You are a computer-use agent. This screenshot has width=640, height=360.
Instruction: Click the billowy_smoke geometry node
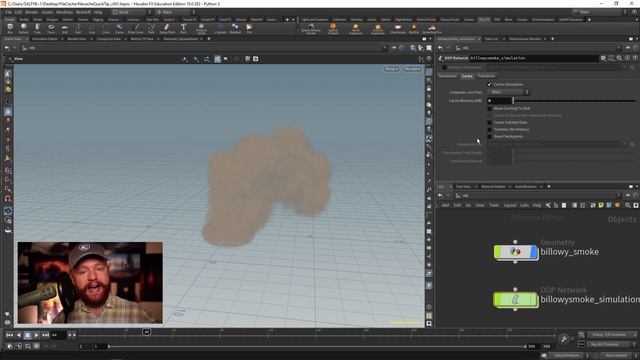coord(516,252)
